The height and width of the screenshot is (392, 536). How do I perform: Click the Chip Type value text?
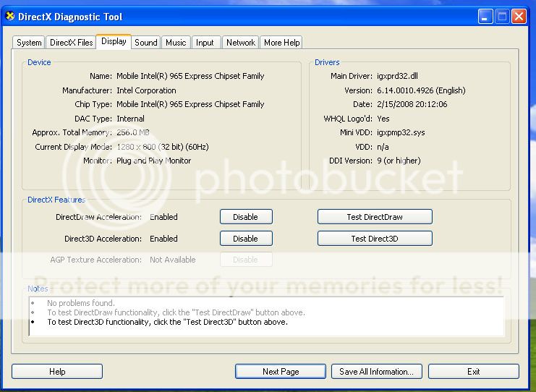190,104
